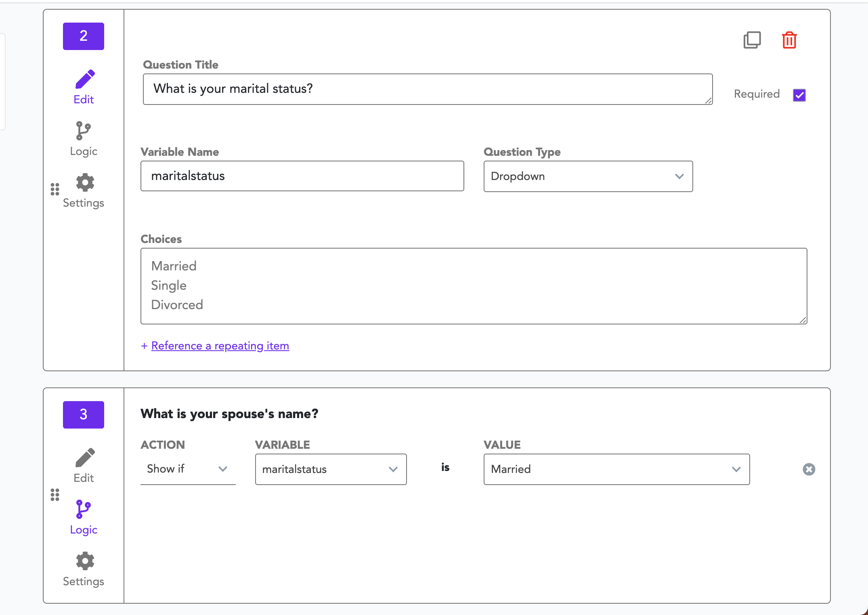Click drag handle beside question 2
This screenshot has height=615, width=868.
click(55, 189)
